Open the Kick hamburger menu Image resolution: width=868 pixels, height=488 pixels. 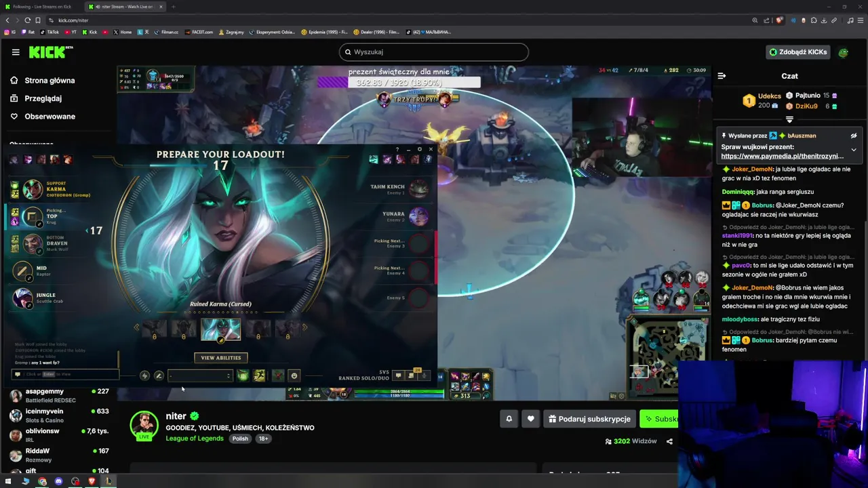[16, 52]
